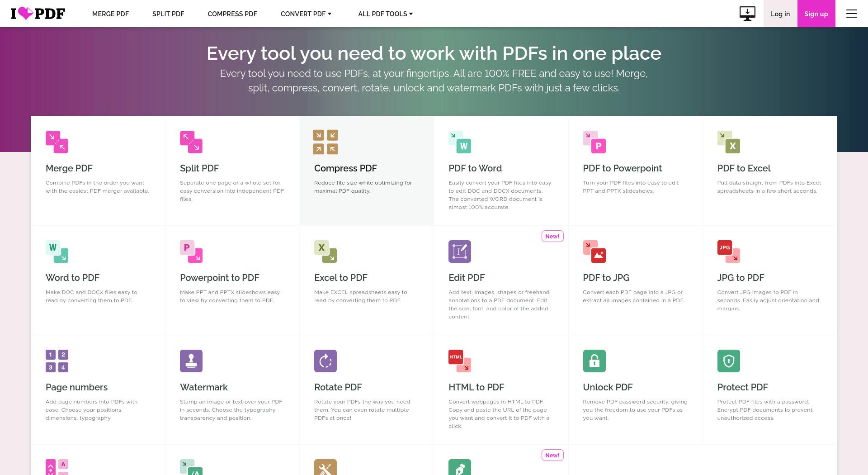
Task: Open the Compress PDF title link
Action: pos(345,168)
